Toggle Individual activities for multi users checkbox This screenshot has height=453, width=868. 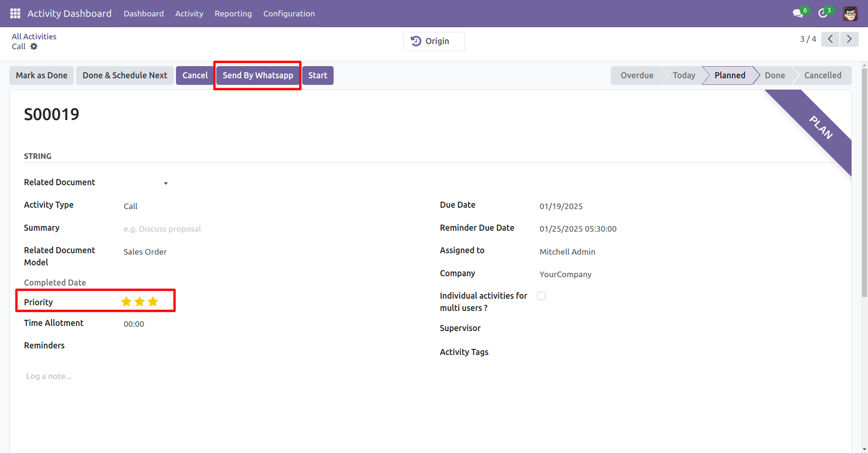(x=541, y=296)
